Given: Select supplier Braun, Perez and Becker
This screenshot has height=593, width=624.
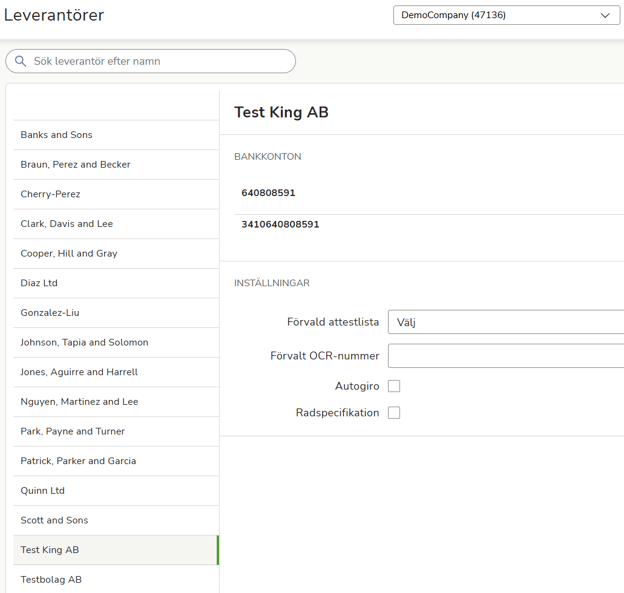Looking at the screenshot, I should tap(75, 164).
